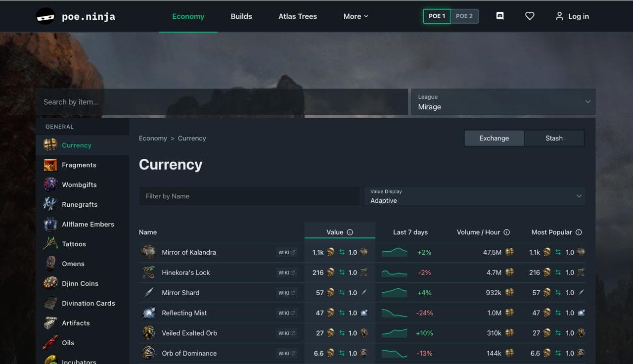The image size is (633, 364).
Task: Click the 47.5M volume value
Action: click(x=492, y=252)
